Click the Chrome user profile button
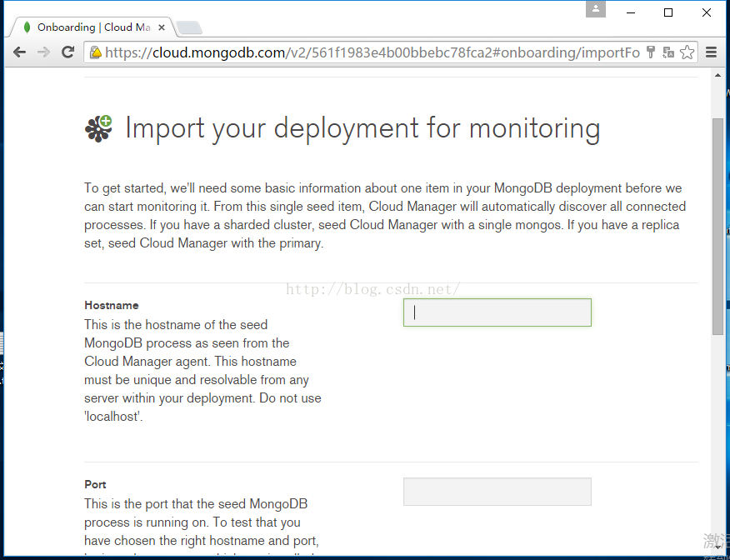Image resolution: width=730 pixels, height=560 pixels. [596, 9]
